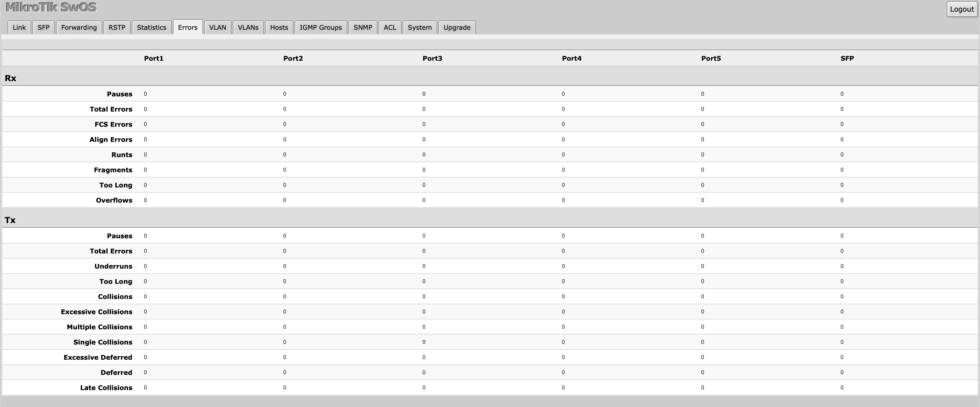The width and height of the screenshot is (980, 407).
Task: Open the Statistics tab
Action: (151, 27)
